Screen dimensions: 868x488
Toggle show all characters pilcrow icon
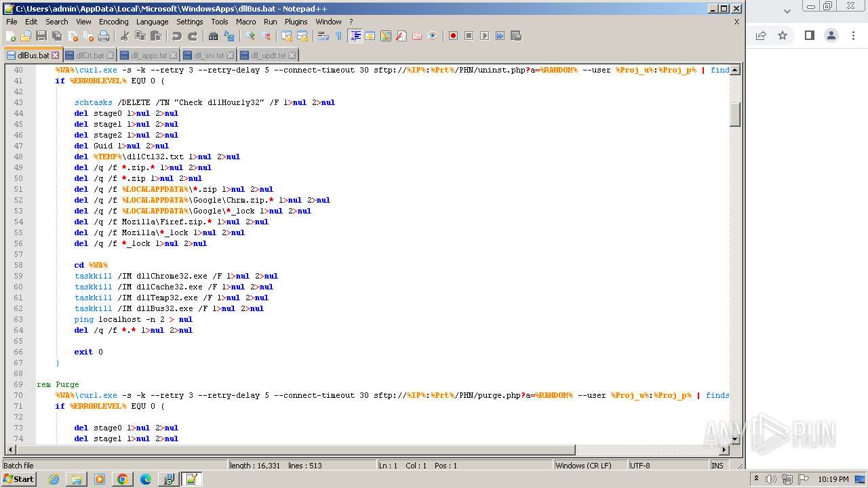(338, 36)
